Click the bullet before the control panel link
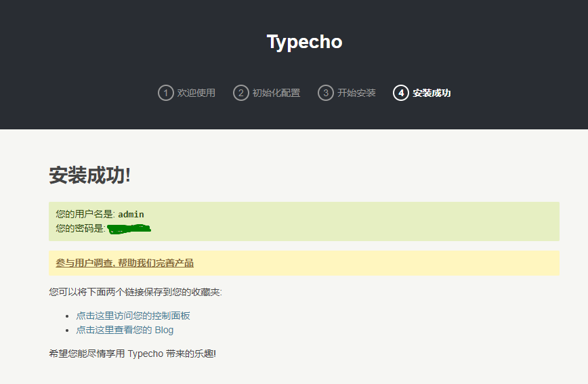Image resolution: width=588 pixels, height=384 pixels. click(68, 316)
